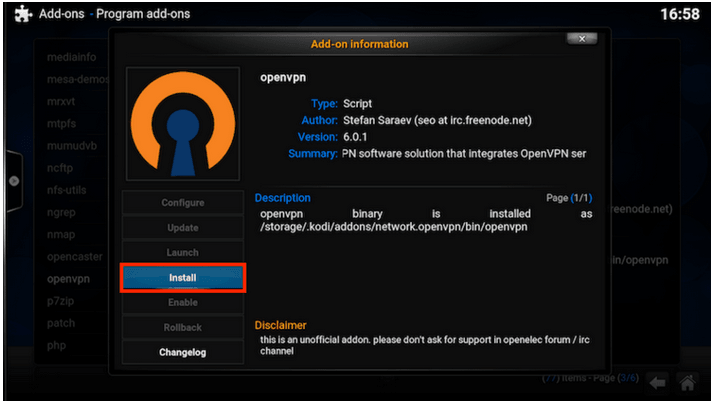Click the Enable button
Screen dimensions: 711x404
tap(183, 302)
